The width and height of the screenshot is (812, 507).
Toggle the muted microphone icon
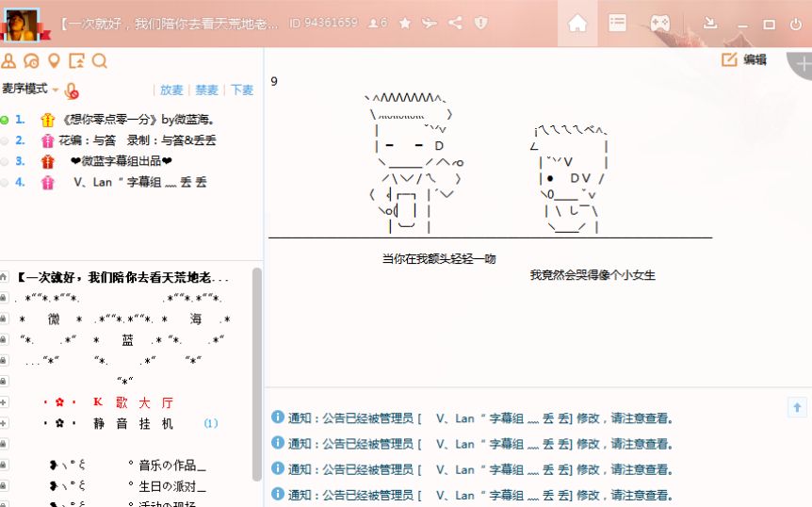pos(72,91)
